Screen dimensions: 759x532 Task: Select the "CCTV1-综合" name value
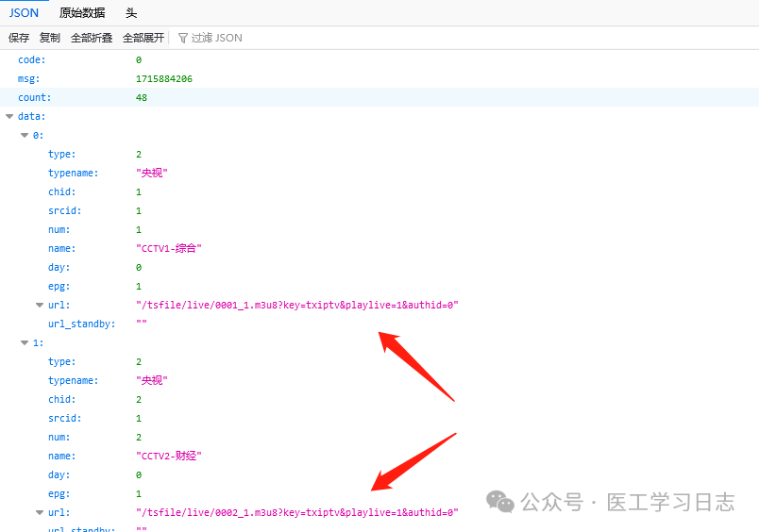tap(168, 249)
